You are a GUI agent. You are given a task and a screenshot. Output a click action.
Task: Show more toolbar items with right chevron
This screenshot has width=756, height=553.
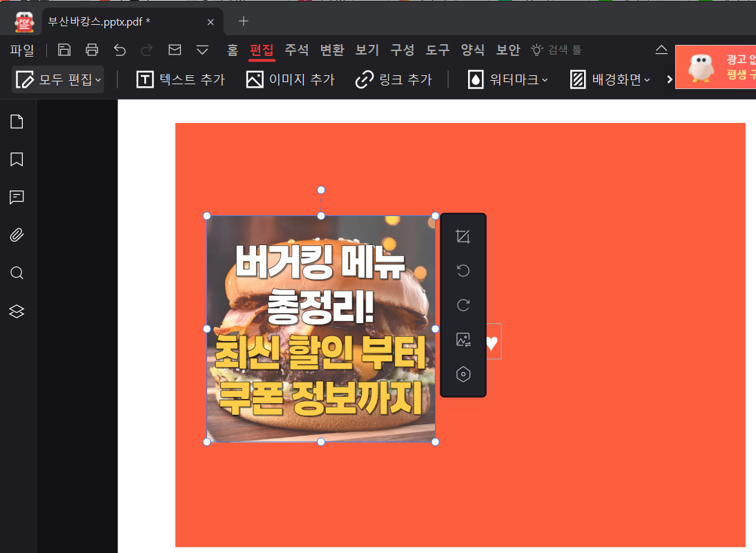(x=669, y=79)
